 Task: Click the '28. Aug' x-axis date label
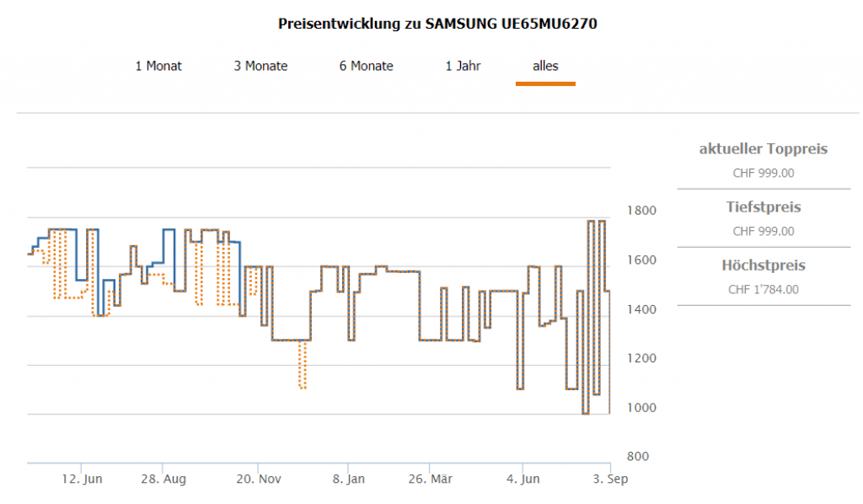tap(163, 479)
